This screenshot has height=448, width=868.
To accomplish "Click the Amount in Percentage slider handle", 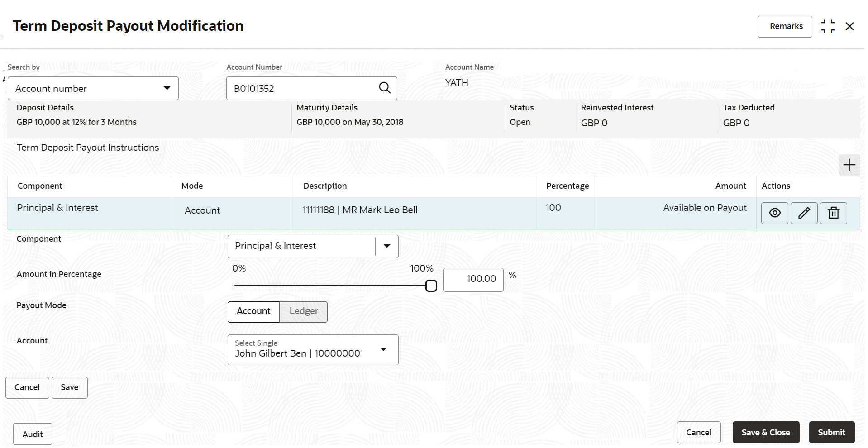I will click(431, 286).
